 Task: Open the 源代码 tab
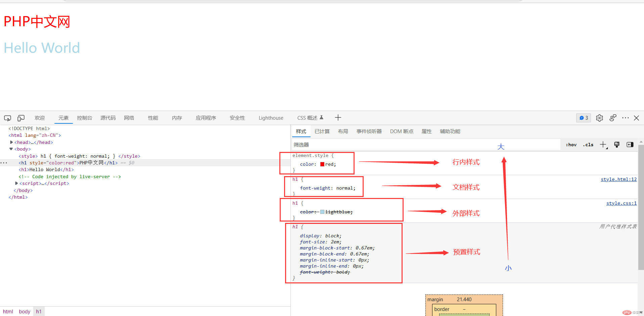click(108, 118)
